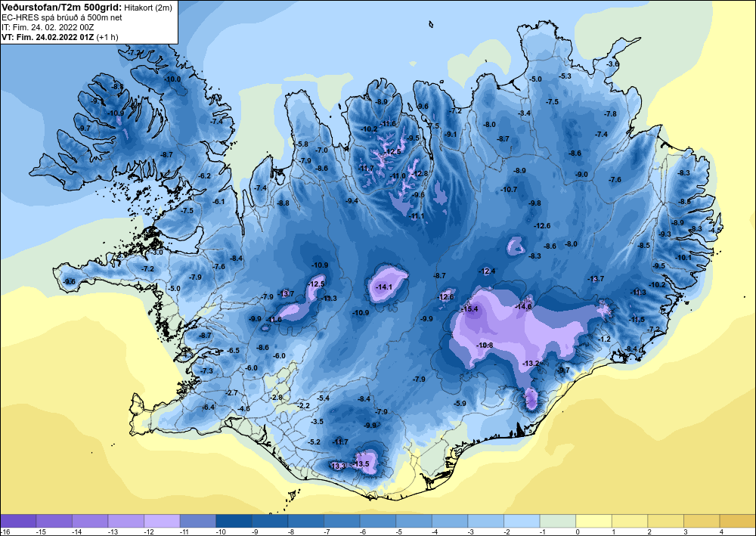Screen dimensions: 756x536
Task: Click the -5.4 temperature label
Action: 323,398
